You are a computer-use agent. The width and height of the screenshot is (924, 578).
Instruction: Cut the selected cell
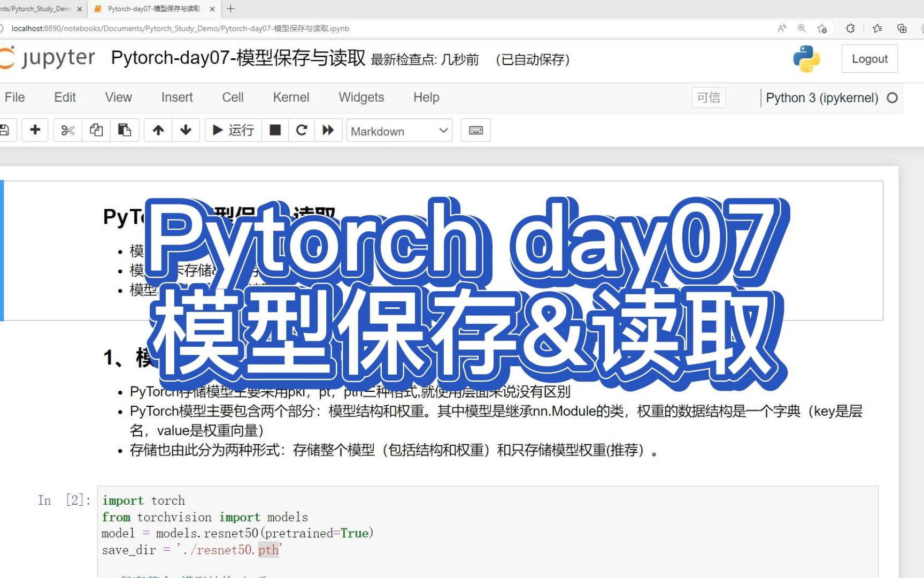(x=67, y=130)
